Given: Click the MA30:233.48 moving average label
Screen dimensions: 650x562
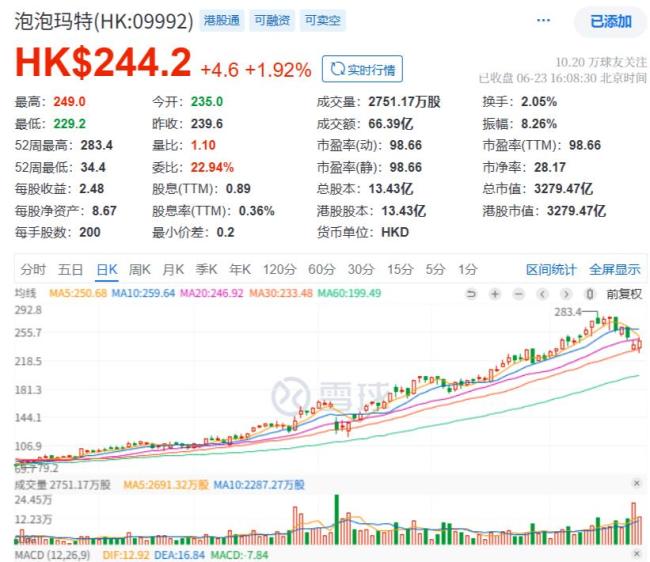Looking at the screenshot, I should pyautogui.click(x=281, y=293).
